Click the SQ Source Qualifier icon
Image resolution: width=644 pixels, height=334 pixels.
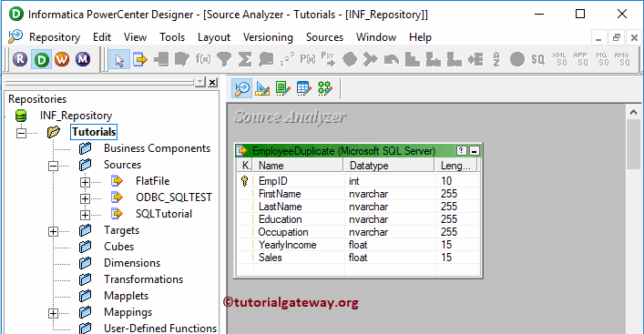coord(538,59)
